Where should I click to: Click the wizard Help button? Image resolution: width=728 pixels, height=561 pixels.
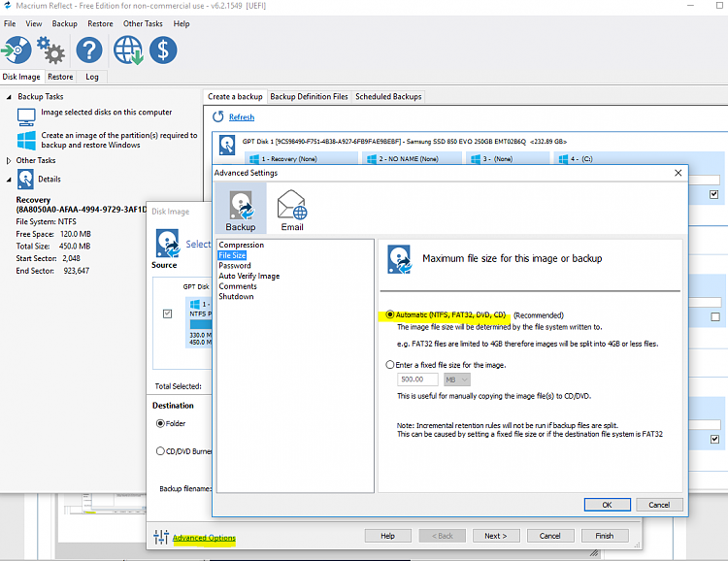point(387,536)
